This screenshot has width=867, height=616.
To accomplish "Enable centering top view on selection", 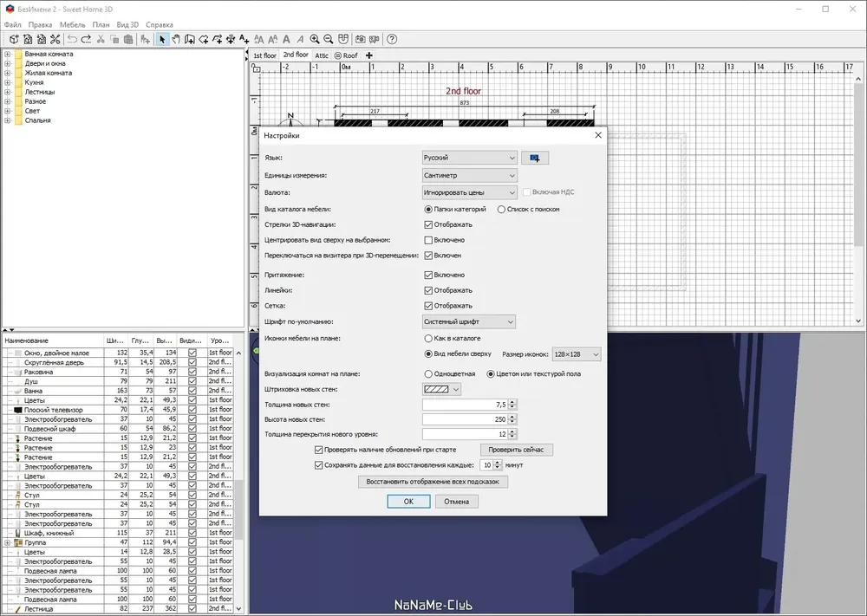I will [428, 240].
